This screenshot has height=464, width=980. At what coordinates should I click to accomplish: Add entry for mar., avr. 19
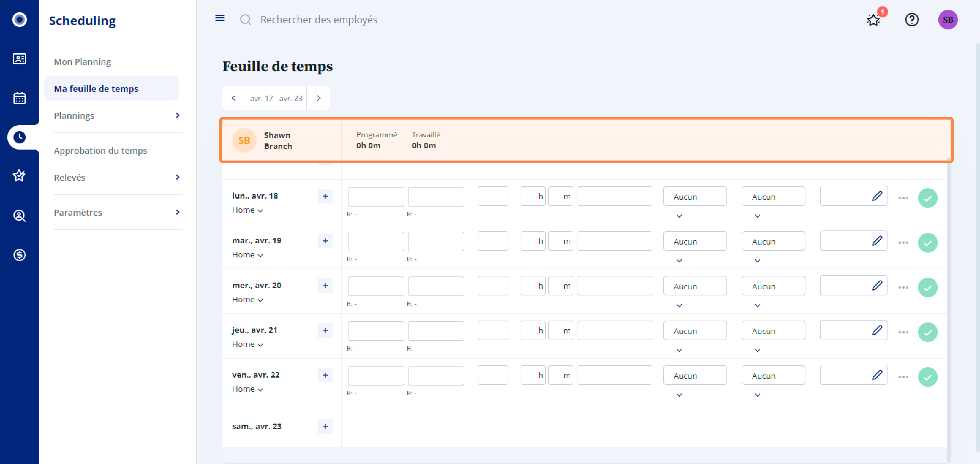(325, 241)
